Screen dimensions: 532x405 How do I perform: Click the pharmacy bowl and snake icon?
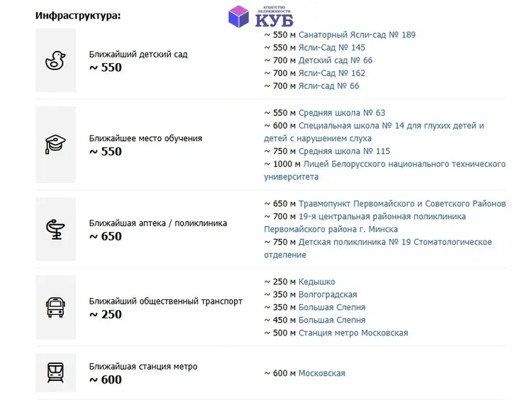[x=55, y=229]
